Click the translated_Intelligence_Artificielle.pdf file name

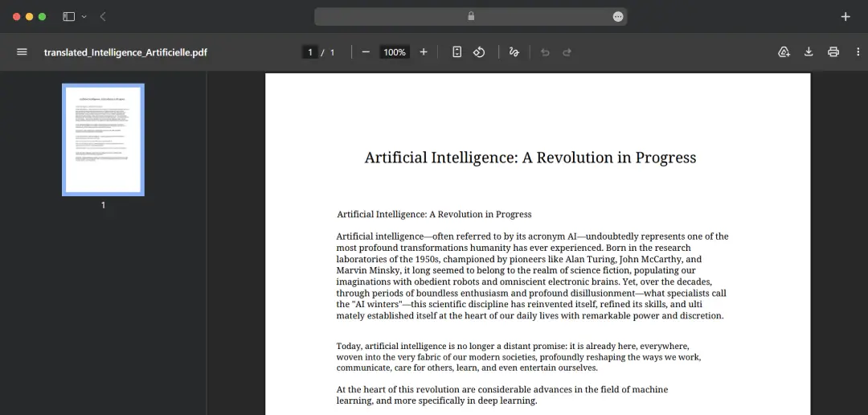pos(125,52)
